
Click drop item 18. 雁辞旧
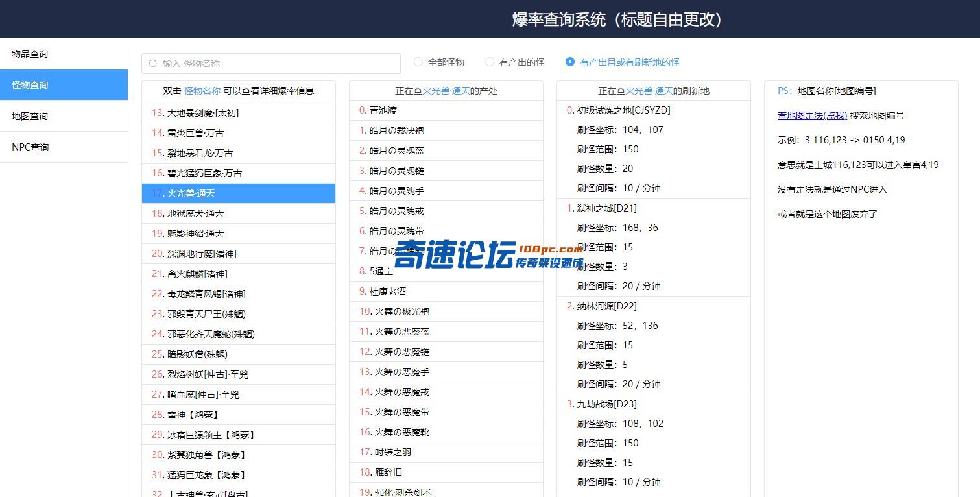coord(446,472)
